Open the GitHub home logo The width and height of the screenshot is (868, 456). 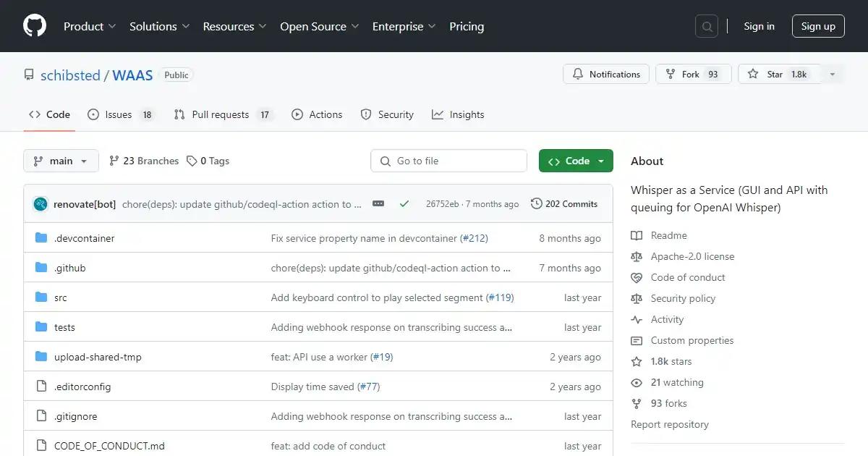(x=35, y=26)
